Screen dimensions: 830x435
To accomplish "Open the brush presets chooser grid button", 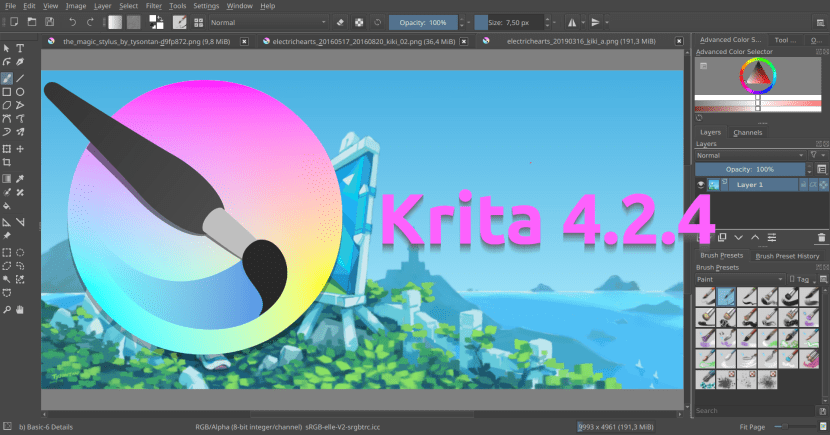I will click(x=199, y=22).
